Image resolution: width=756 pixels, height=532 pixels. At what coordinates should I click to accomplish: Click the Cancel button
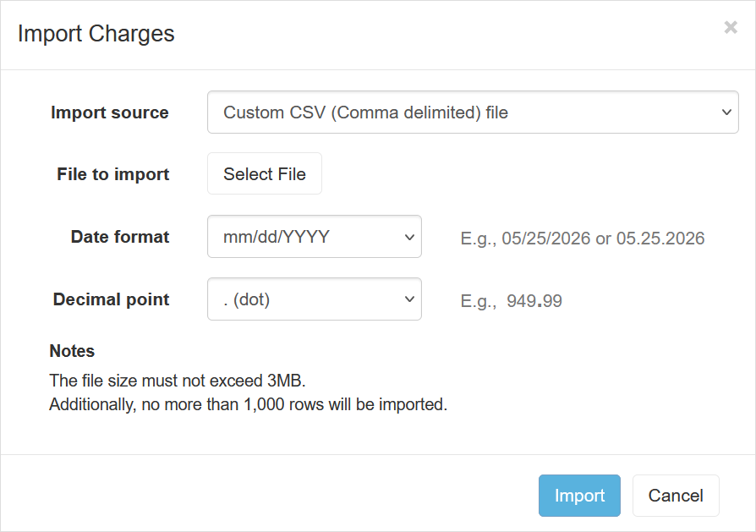coord(676,496)
